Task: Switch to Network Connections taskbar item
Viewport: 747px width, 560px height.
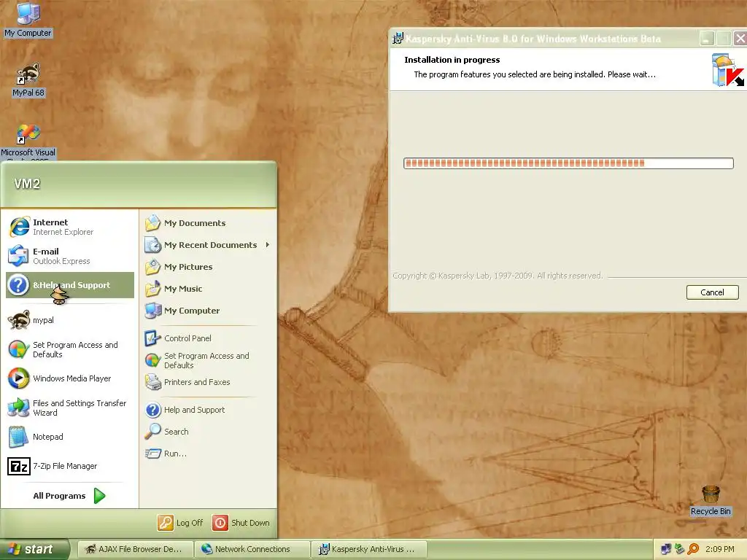Action: click(252, 549)
